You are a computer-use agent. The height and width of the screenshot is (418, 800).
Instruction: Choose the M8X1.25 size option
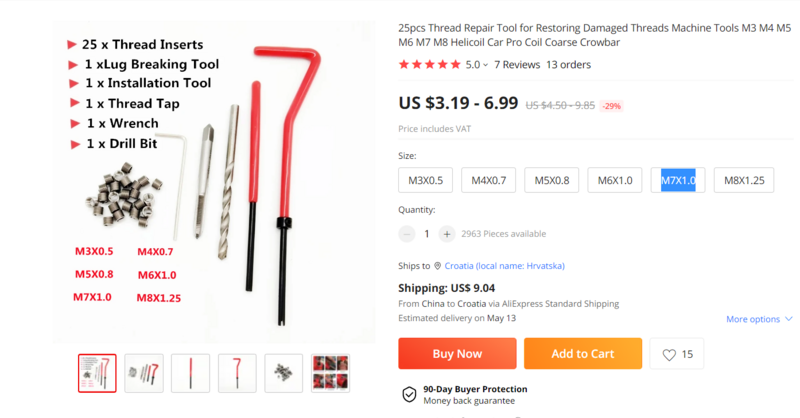[x=744, y=180]
